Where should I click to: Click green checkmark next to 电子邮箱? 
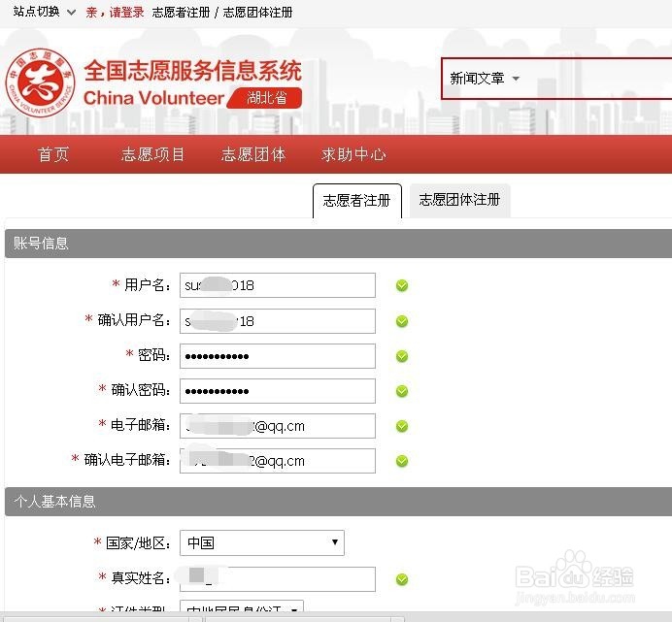402,426
